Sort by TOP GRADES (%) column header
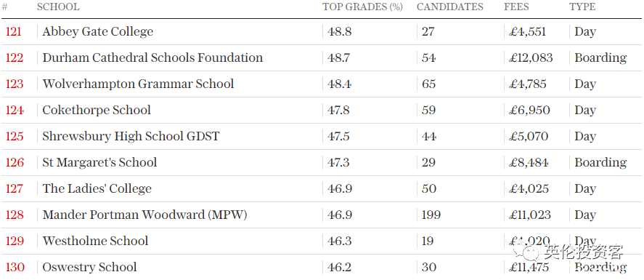 (x=362, y=7)
